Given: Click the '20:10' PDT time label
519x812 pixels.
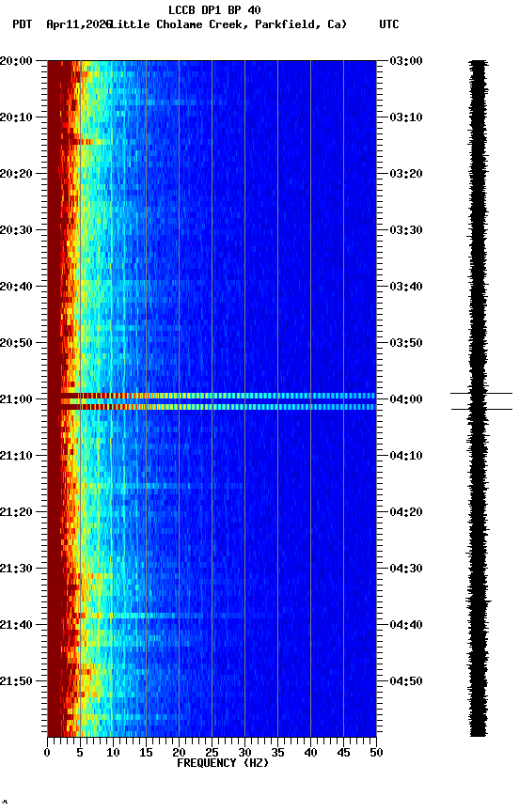Looking at the screenshot, I should point(16,117).
